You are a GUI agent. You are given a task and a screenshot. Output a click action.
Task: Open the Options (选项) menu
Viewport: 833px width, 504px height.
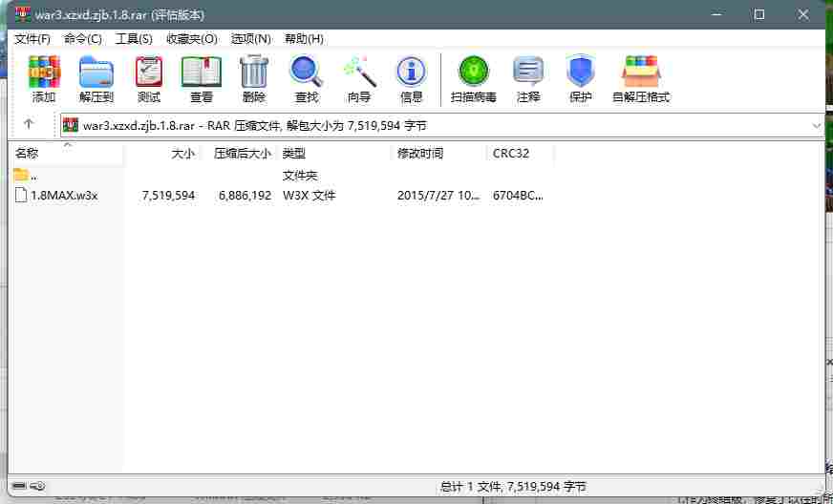pyautogui.click(x=250, y=39)
